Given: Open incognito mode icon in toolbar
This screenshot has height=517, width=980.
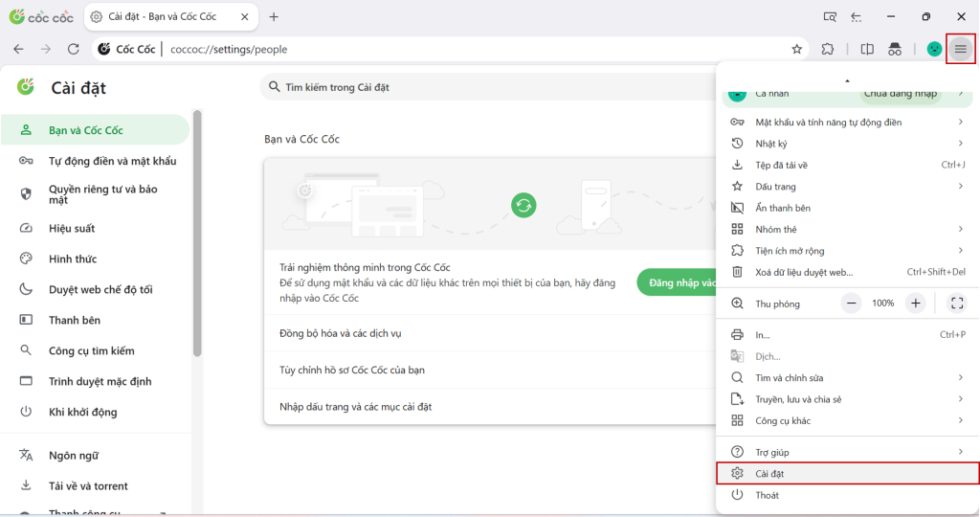Looking at the screenshot, I should (895, 49).
